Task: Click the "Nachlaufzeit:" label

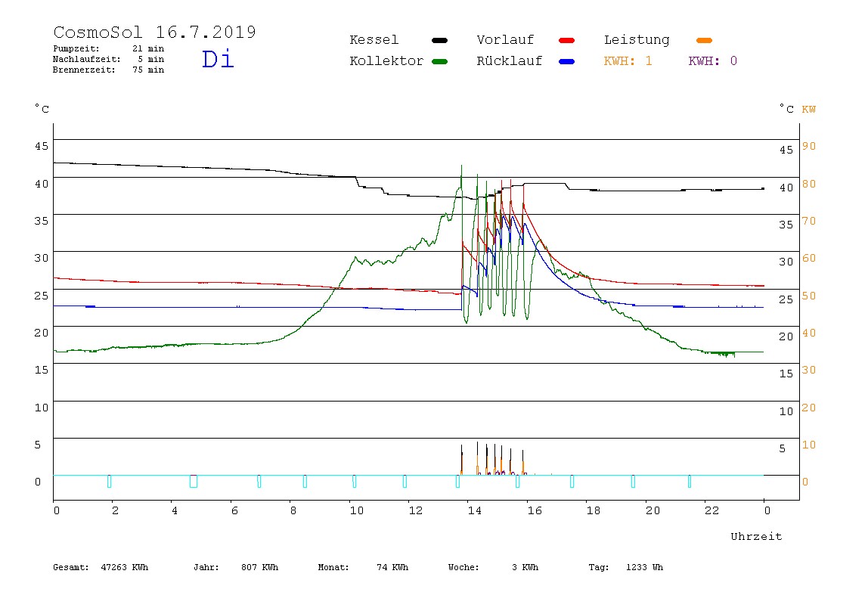Action: tap(87, 59)
